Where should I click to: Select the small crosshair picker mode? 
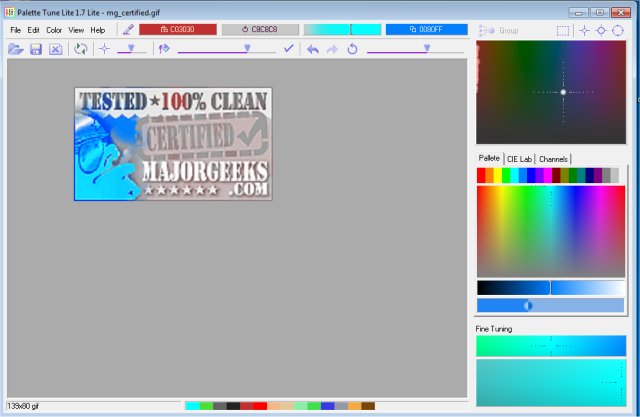click(x=584, y=31)
